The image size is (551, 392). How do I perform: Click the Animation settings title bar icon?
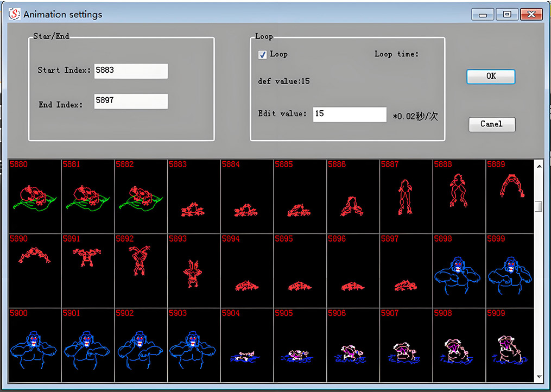pyautogui.click(x=15, y=14)
